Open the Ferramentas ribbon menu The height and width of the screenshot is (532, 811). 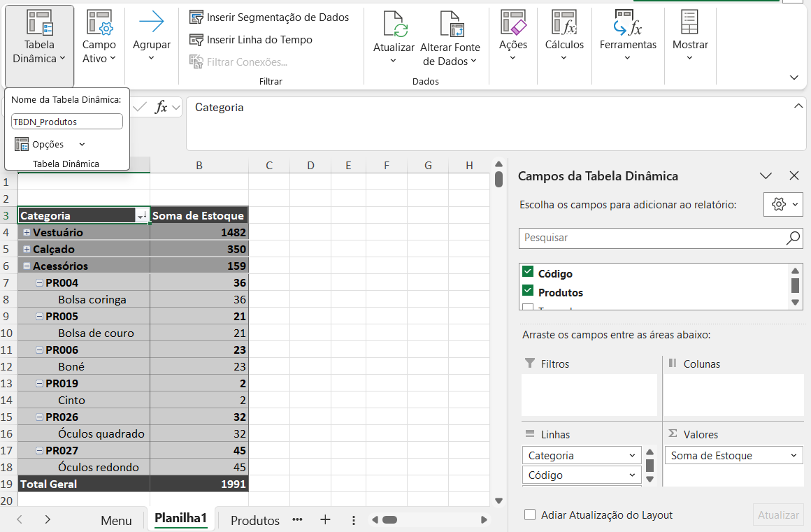pyautogui.click(x=628, y=38)
